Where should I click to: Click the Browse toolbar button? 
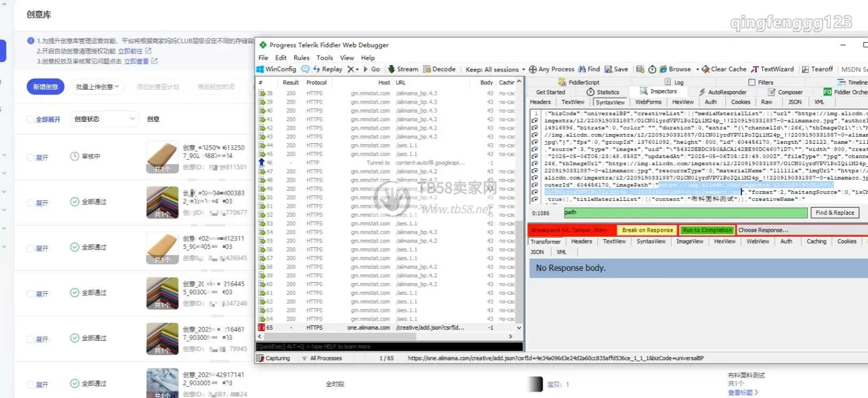click(675, 69)
